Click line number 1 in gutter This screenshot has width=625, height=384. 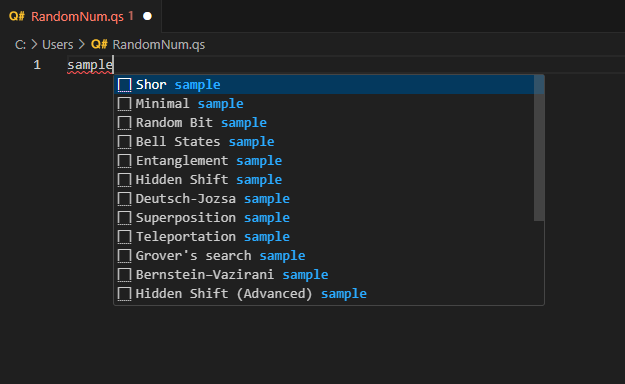click(37, 65)
